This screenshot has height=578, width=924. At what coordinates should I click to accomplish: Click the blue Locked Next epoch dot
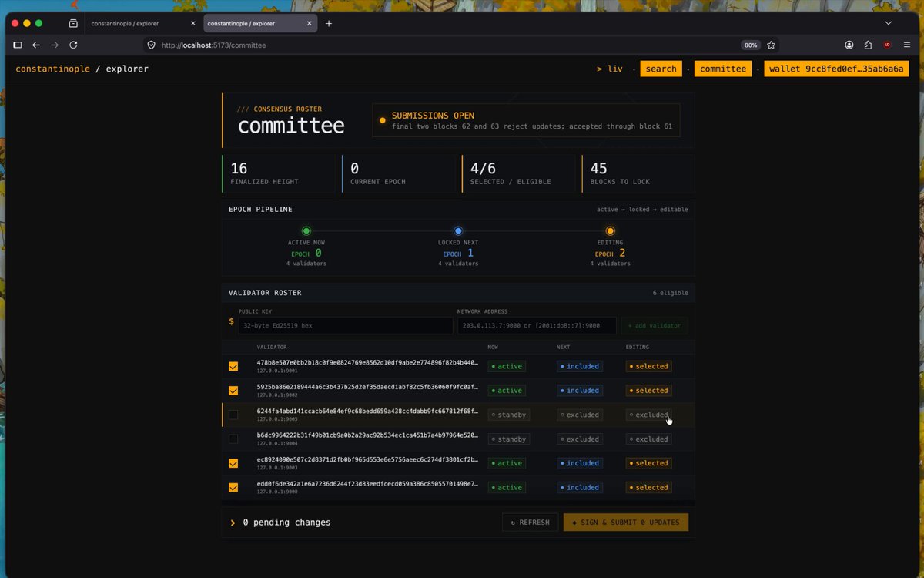coord(458,230)
